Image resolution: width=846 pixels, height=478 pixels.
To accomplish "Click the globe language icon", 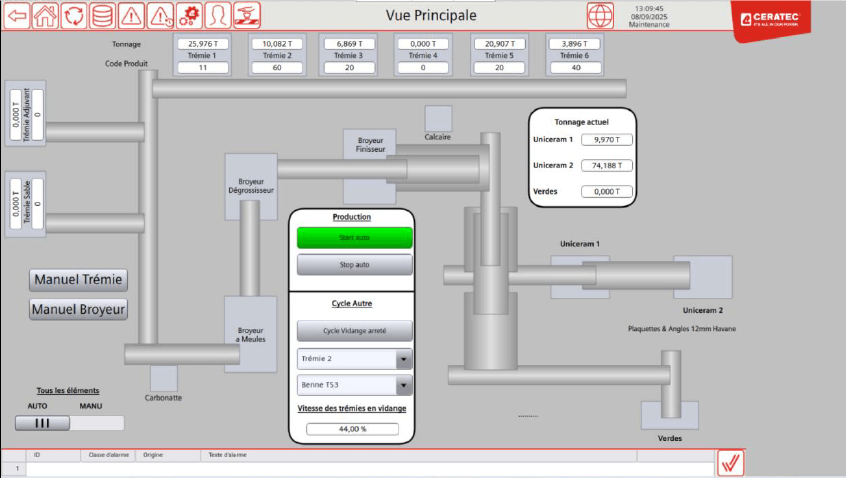I will (x=600, y=15).
